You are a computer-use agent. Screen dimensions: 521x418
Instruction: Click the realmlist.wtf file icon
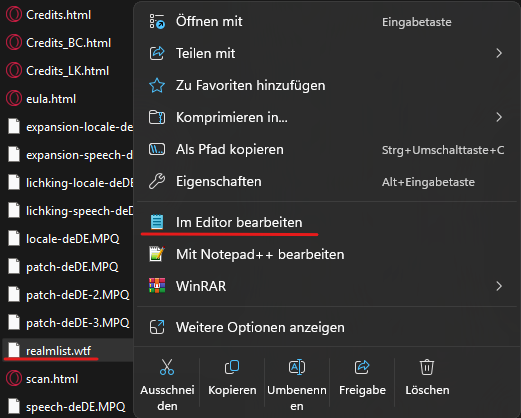pos(14,350)
